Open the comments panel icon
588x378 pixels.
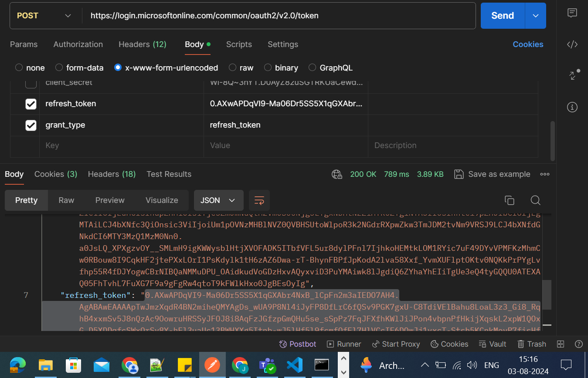point(572,13)
